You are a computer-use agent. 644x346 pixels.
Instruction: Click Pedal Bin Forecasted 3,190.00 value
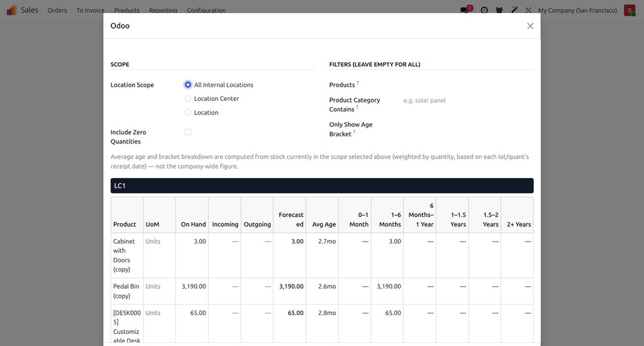(x=291, y=286)
